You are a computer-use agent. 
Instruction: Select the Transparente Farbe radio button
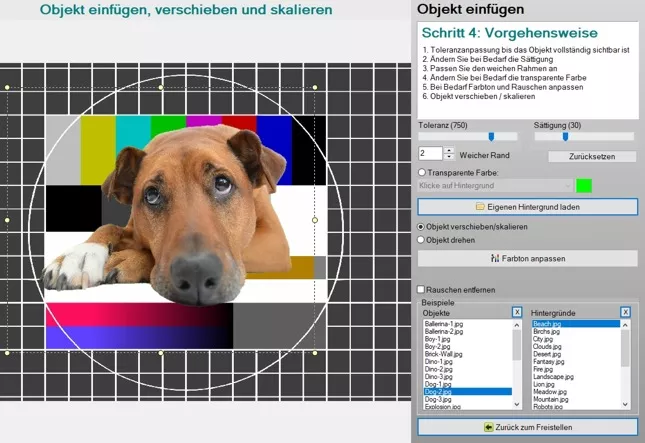click(421, 172)
